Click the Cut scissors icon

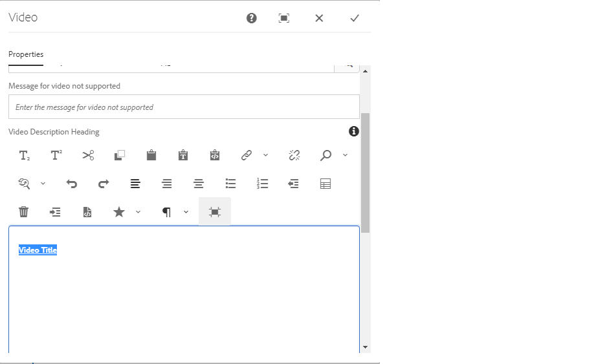tap(88, 155)
